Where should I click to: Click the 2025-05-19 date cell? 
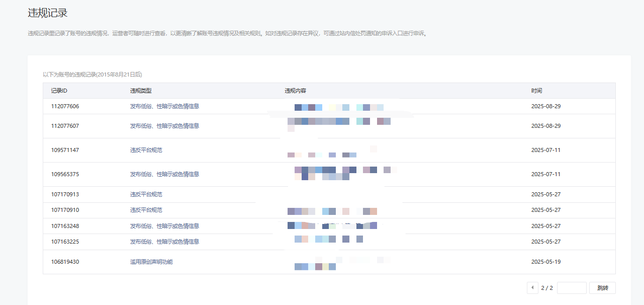coord(545,262)
